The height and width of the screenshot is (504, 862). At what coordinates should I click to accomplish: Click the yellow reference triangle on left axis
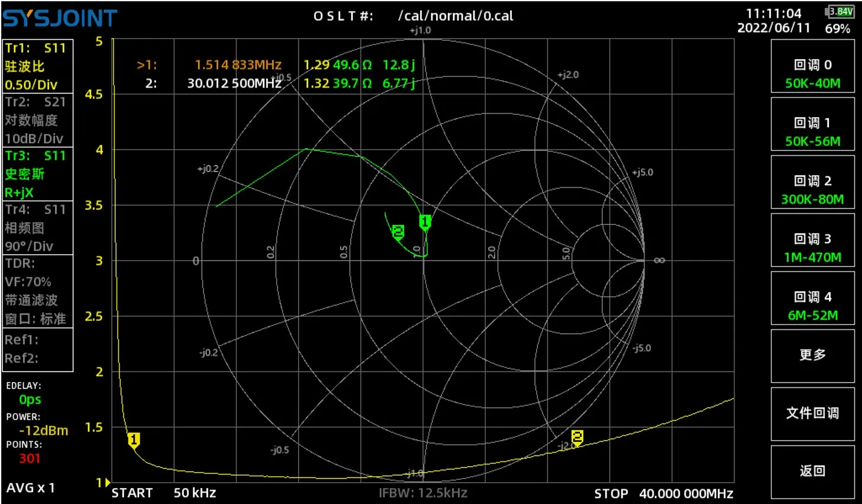pyautogui.click(x=107, y=483)
